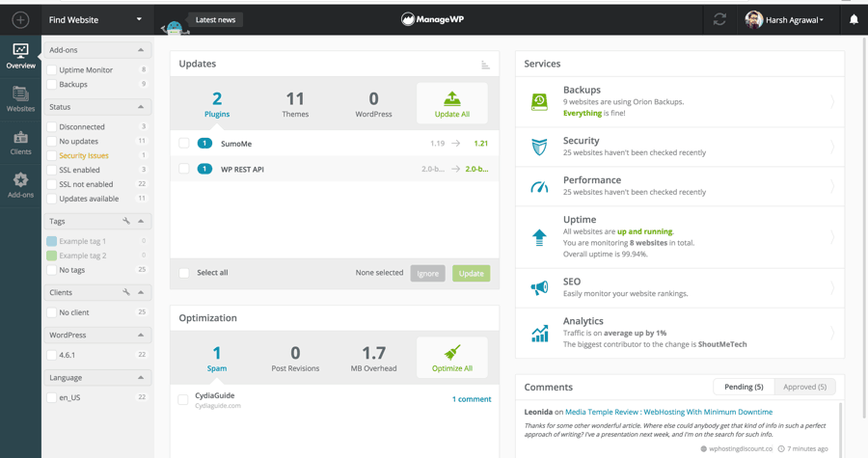
Task: Click the refresh sync icon in header
Action: [x=719, y=20]
